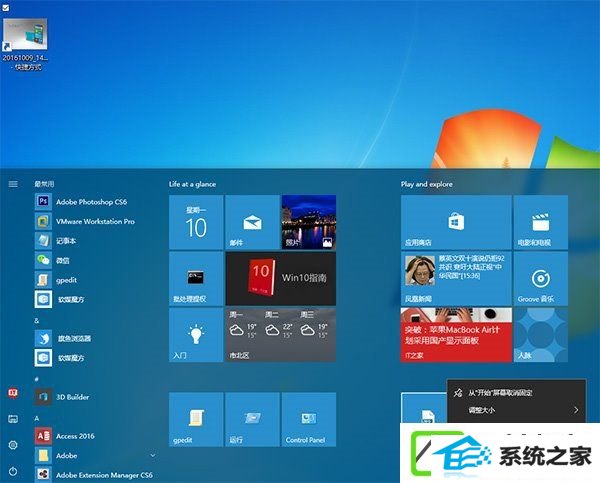Click the 最常用 section header
This screenshot has width=600, height=483.
pos(44,184)
